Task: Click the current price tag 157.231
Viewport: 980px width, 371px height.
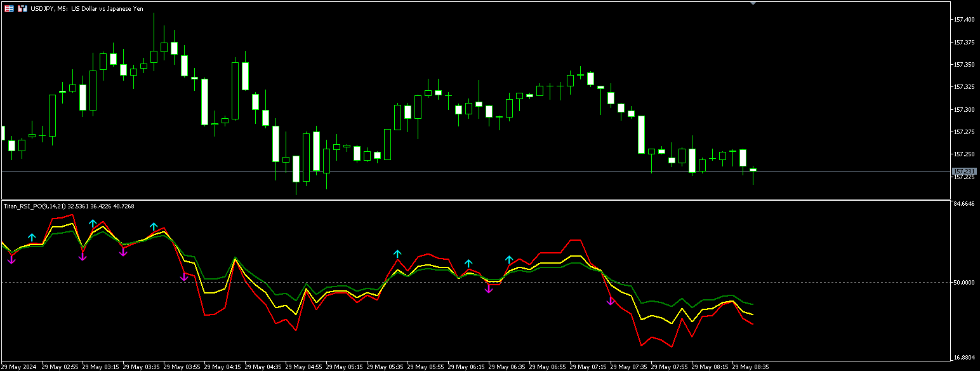Action: pos(964,172)
